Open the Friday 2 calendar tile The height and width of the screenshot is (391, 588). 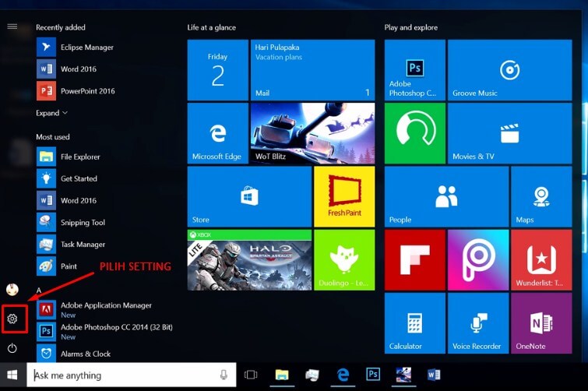pyautogui.click(x=218, y=70)
